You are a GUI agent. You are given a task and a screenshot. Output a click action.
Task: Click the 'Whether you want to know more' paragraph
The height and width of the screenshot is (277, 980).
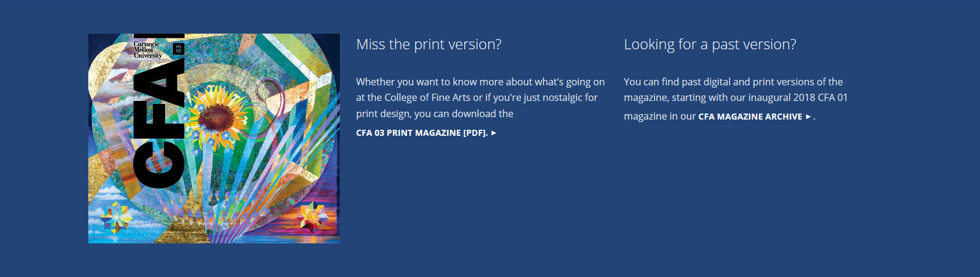[480, 97]
